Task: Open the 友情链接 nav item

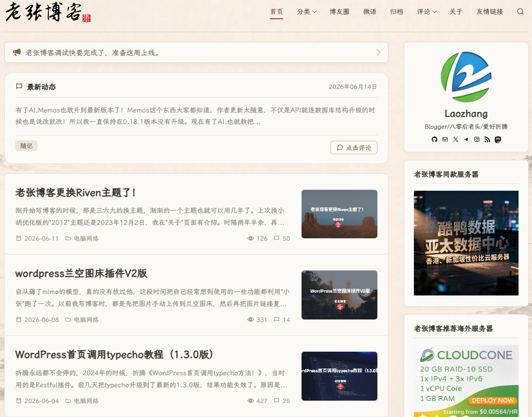Action: 490,12
